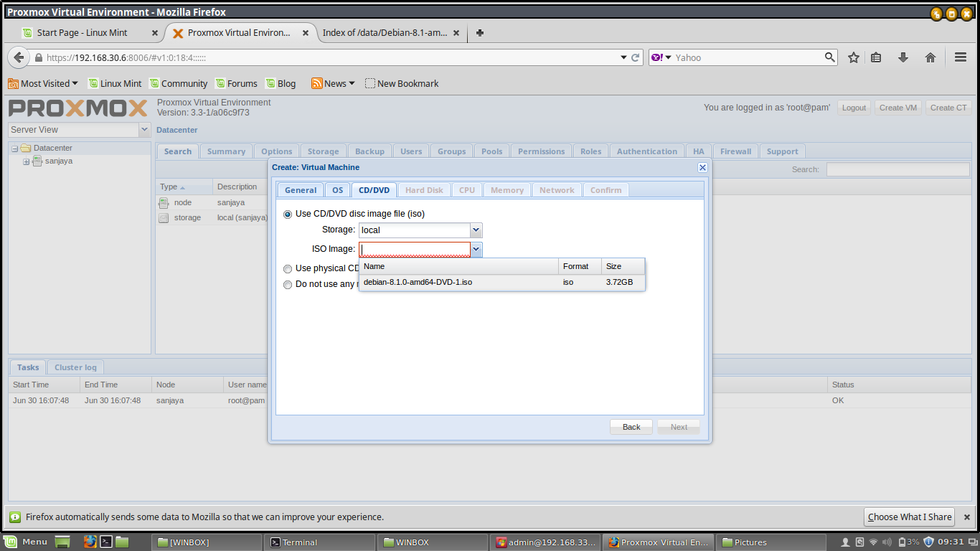The width and height of the screenshot is (980, 551).
Task: Sort by the Name column header in ISO list
Action: pos(458,266)
